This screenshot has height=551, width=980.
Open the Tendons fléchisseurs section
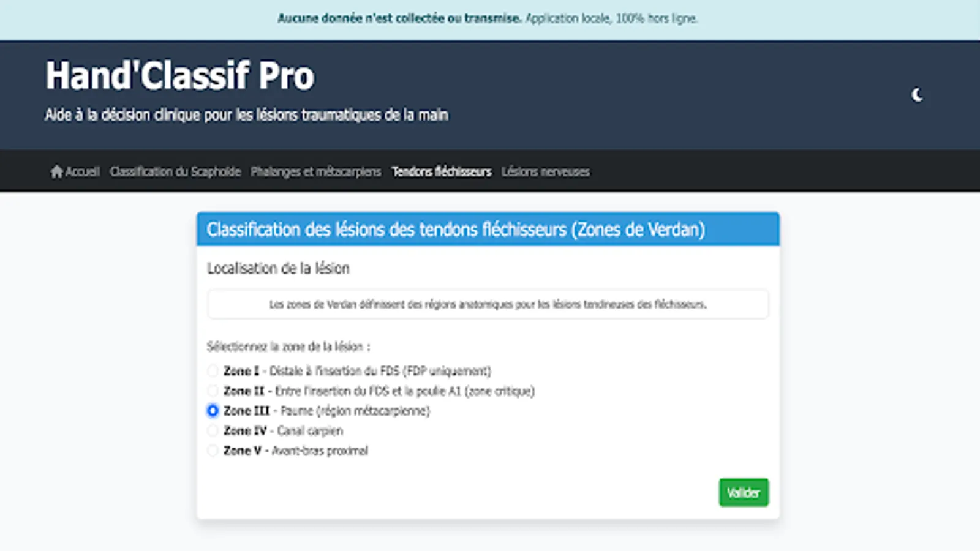(x=442, y=171)
